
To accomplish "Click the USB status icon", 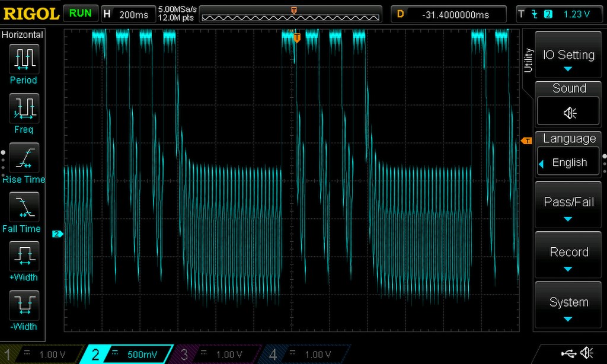I will (570, 353).
